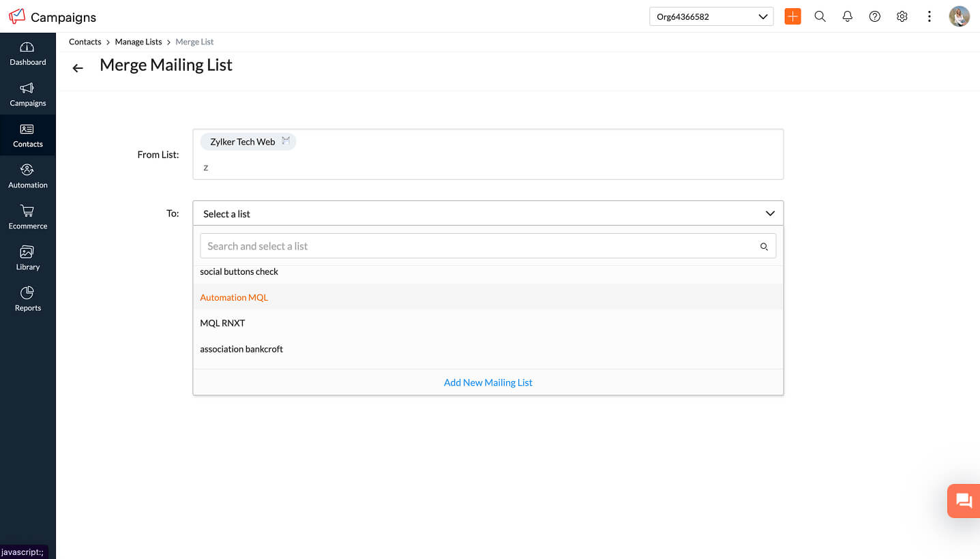This screenshot has height=559, width=980.
Task: Open the Dashboard sidebar icon
Action: (x=27, y=53)
